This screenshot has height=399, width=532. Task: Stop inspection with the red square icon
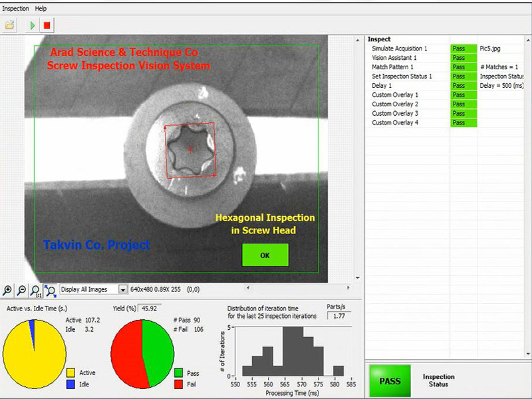(47, 25)
